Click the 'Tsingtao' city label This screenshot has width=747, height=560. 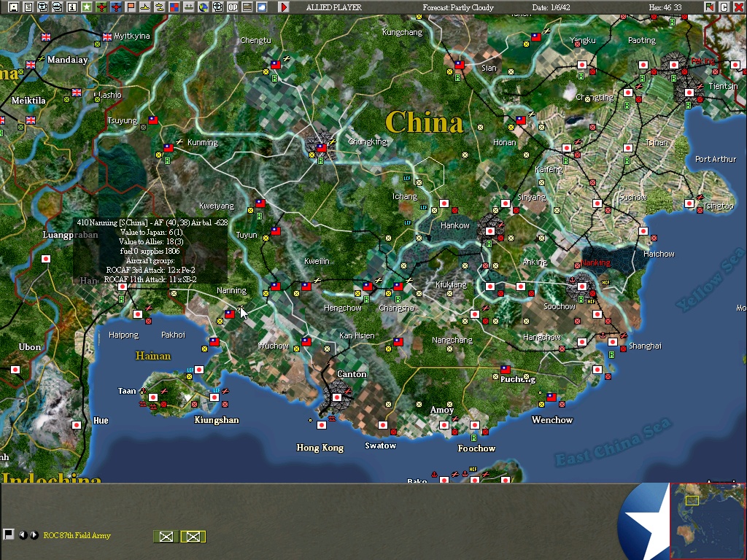click(719, 206)
